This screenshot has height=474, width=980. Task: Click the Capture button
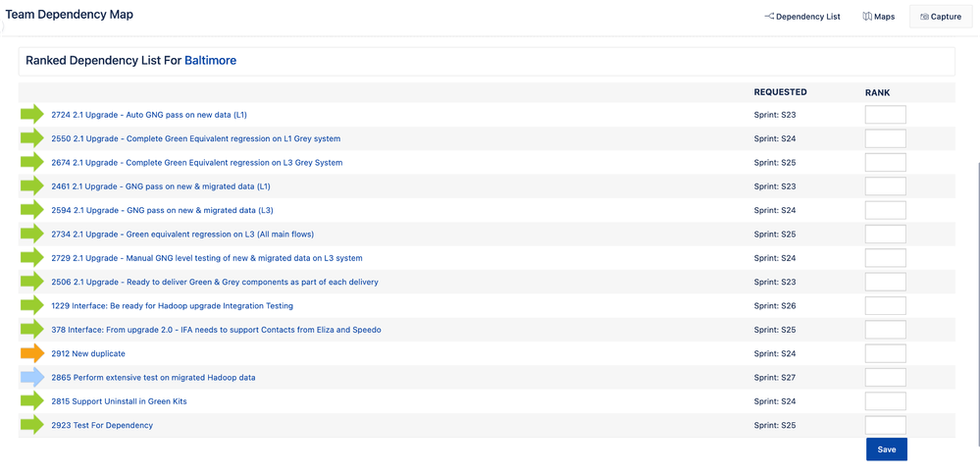(940, 17)
